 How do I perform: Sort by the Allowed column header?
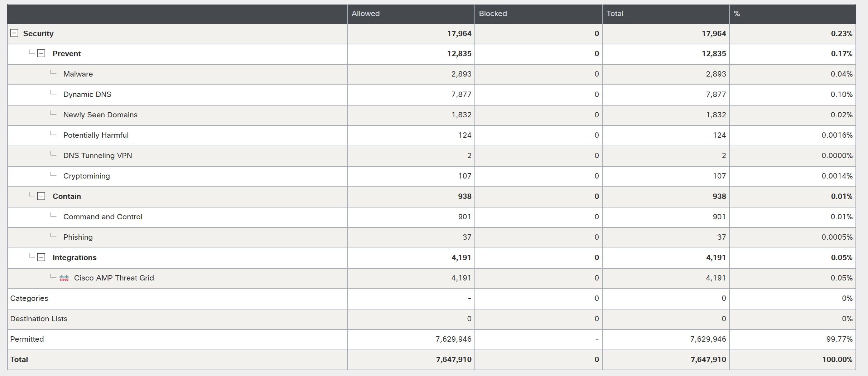(x=365, y=14)
